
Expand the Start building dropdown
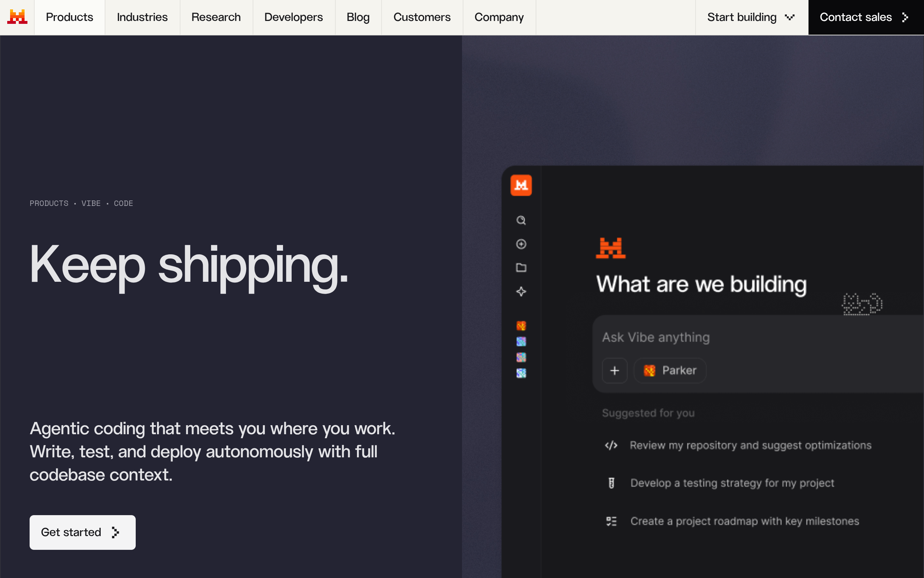751,17
